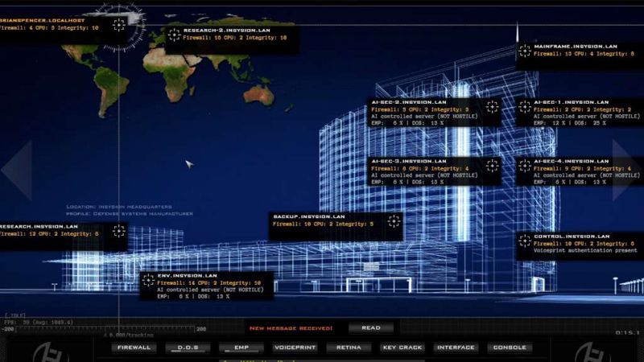Click 'Firewall: 10 CPU: 2 Integrity: 5' stats
Image resolution: width=644 pixels, height=362 pixels.
tap(324, 224)
